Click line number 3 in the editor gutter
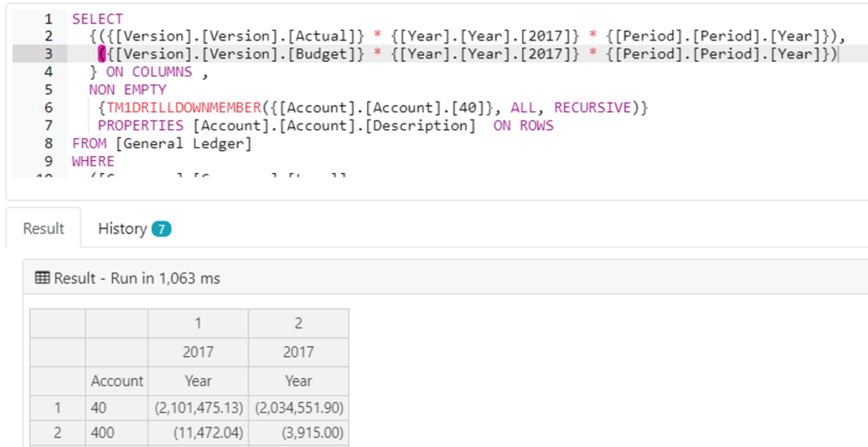The width and height of the screenshot is (868, 447). pos(48,54)
